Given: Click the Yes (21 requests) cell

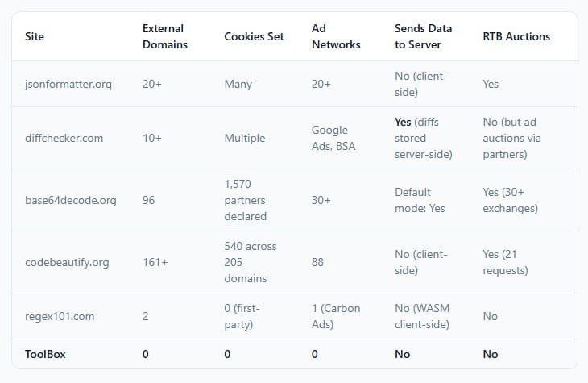Looking at the screenshot, I should click(x=505, y=262).
